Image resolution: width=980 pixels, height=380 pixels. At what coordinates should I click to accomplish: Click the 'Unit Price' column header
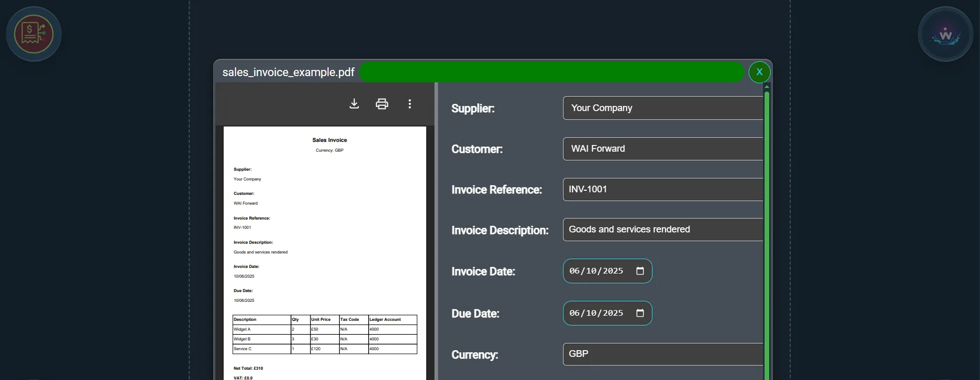coord(324,320)
